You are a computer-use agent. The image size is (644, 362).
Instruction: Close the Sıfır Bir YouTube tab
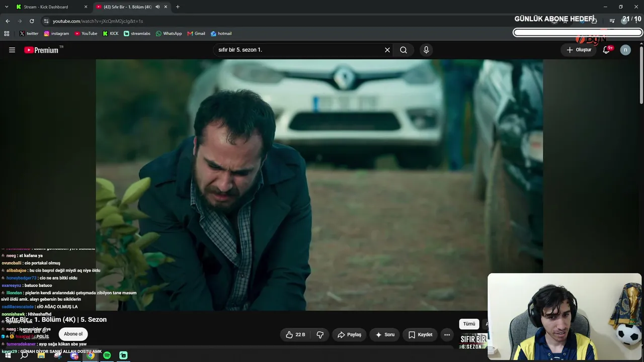(x=166, y=7)
